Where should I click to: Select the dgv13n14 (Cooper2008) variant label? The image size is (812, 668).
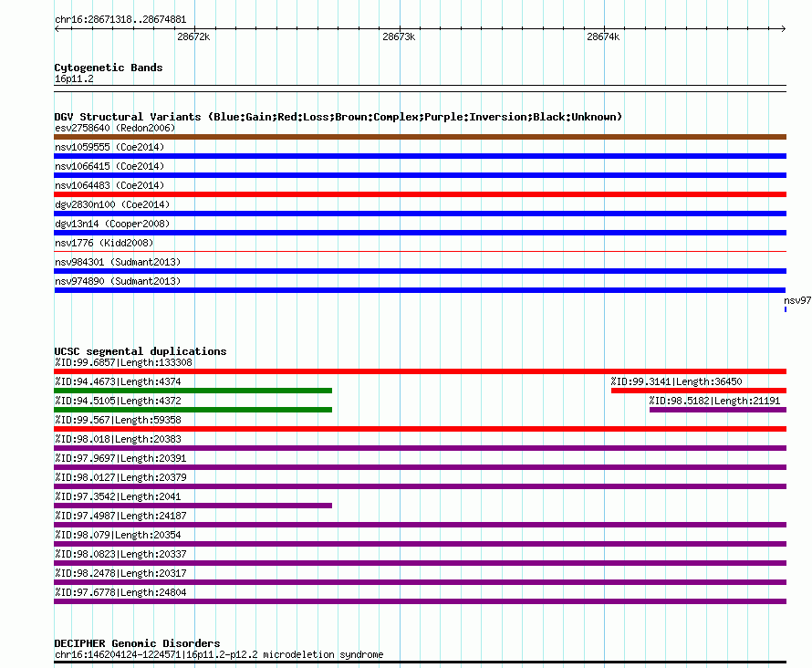(112, 224)
